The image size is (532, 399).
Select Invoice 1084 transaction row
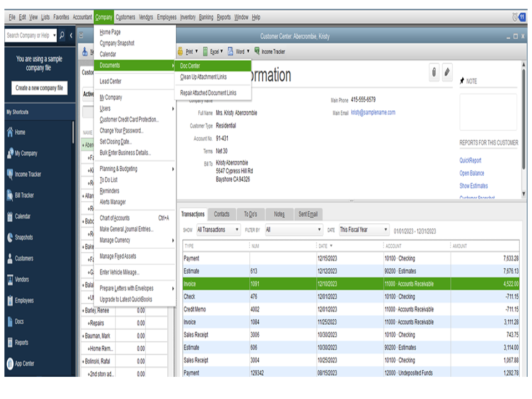pos(351,322)
